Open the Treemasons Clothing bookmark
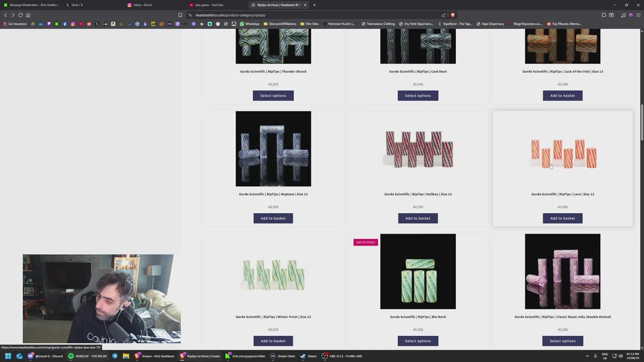The height and width of the screenshot is (362, 644). coord(378,24)
